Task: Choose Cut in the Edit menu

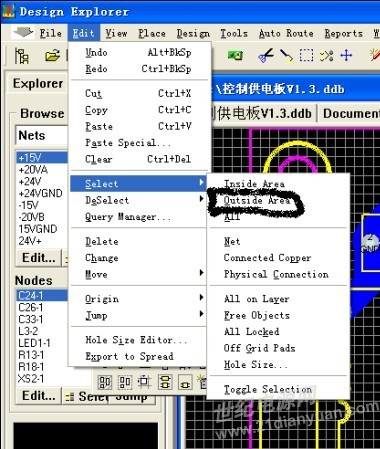Action: coord(139,93)
